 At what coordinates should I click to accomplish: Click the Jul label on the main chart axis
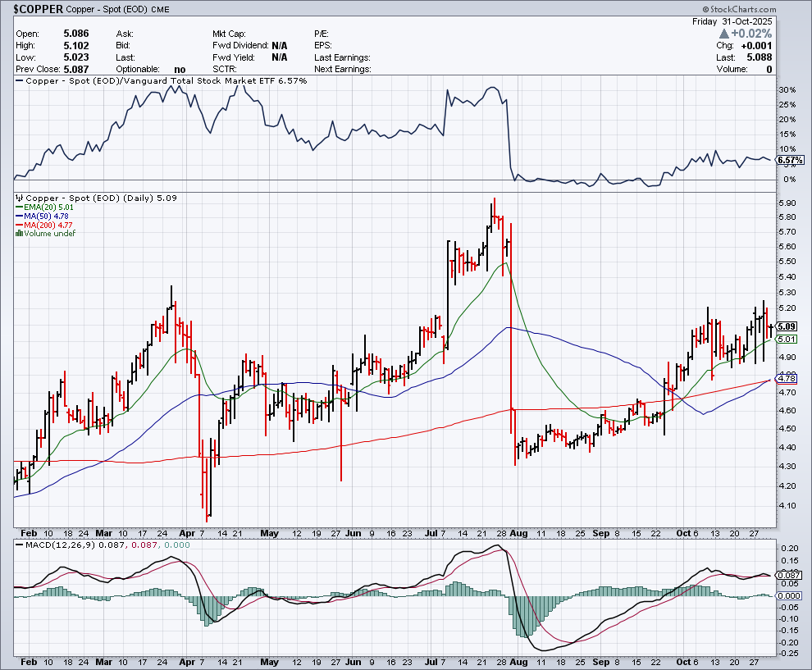tap(433, 532)
